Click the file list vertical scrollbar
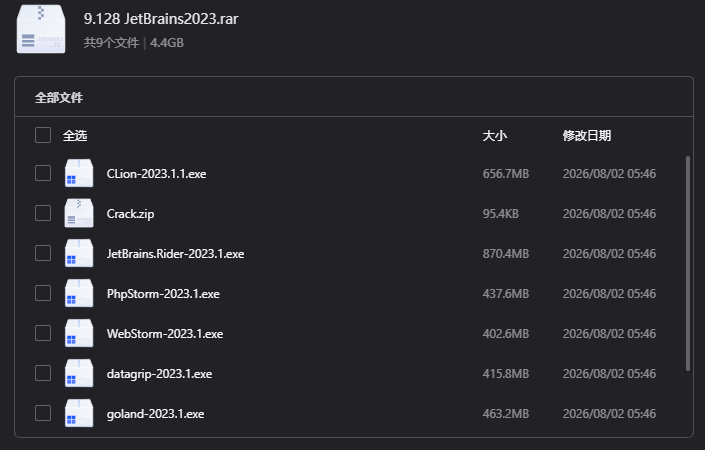The image size is (705, 450). coord(687,263)
